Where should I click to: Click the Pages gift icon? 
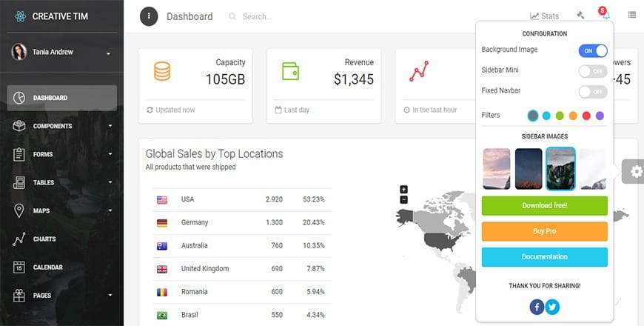19,295
